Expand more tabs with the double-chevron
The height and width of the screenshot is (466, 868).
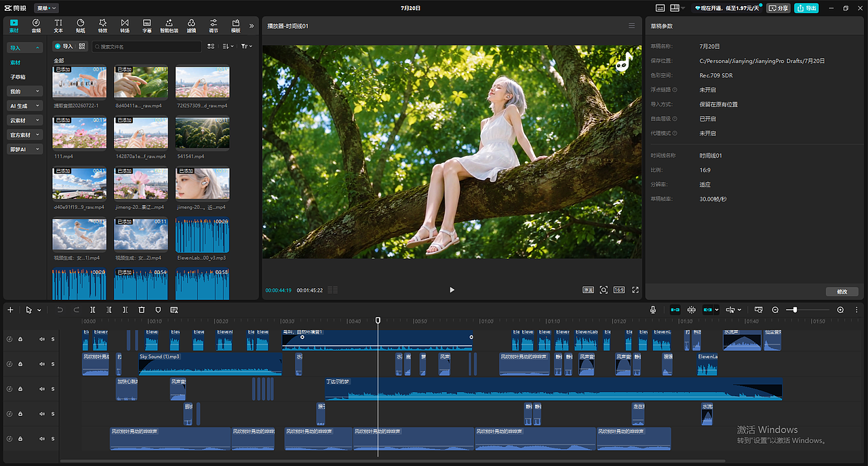252,26
